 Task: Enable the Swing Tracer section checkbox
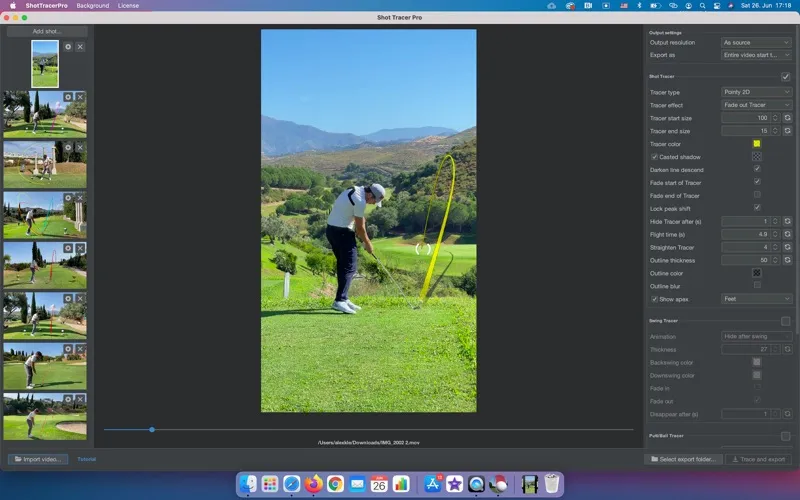coord(785,321)
